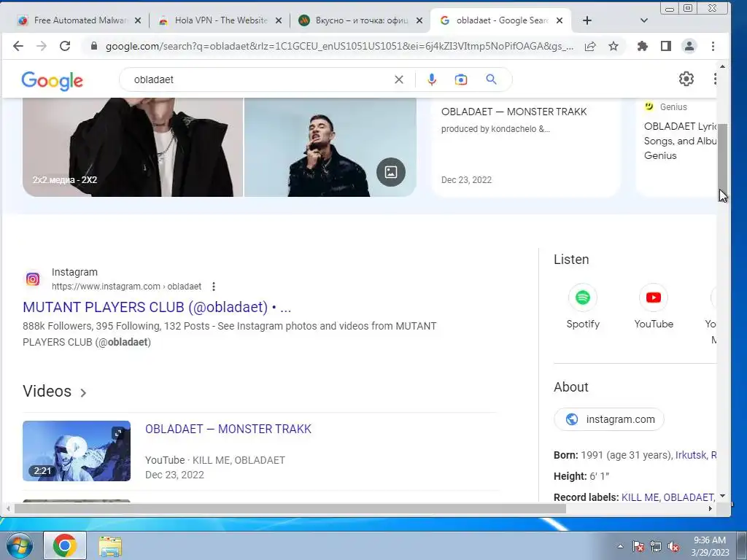Reload the current page
The height and width of the screenshot is (560, 747).
click(65, 46)
